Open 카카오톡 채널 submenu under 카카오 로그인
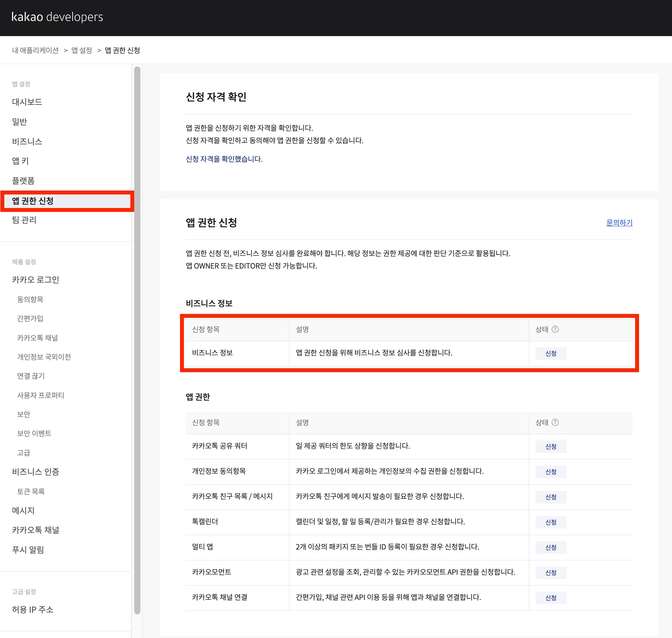Image resolution: width=672 pixels, height=638 pixels. (x=38, y=338)
